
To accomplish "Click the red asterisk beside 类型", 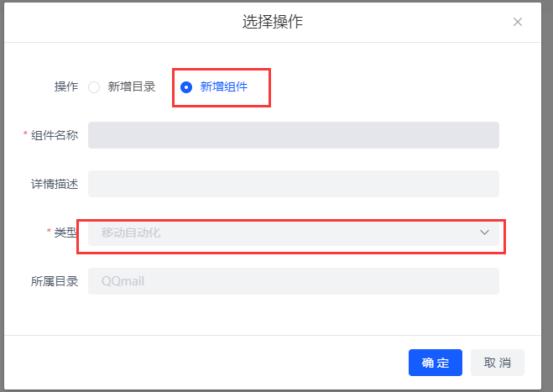I will point(49,232).
